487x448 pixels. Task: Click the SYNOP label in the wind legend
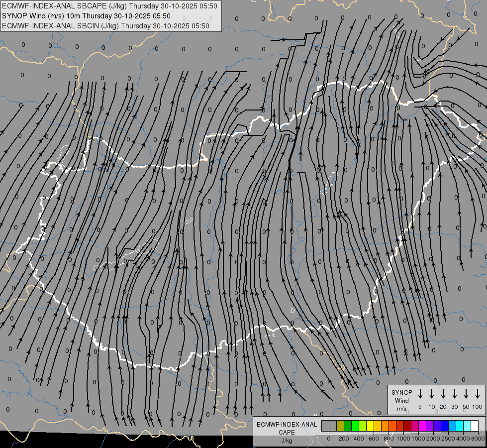click(x=401, y=392)
